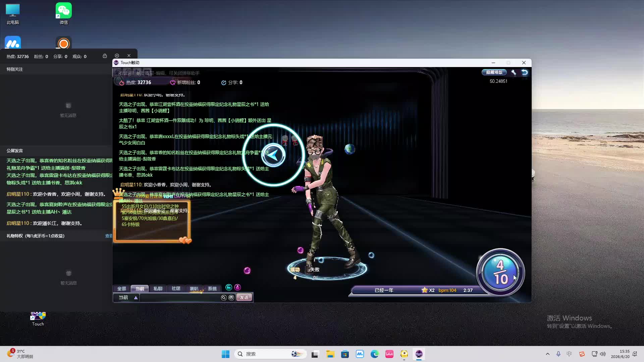The width and height of the screenshot is (644, 362).
Task: Open the Windows Start menu
Action: click(x=225, y=354)
